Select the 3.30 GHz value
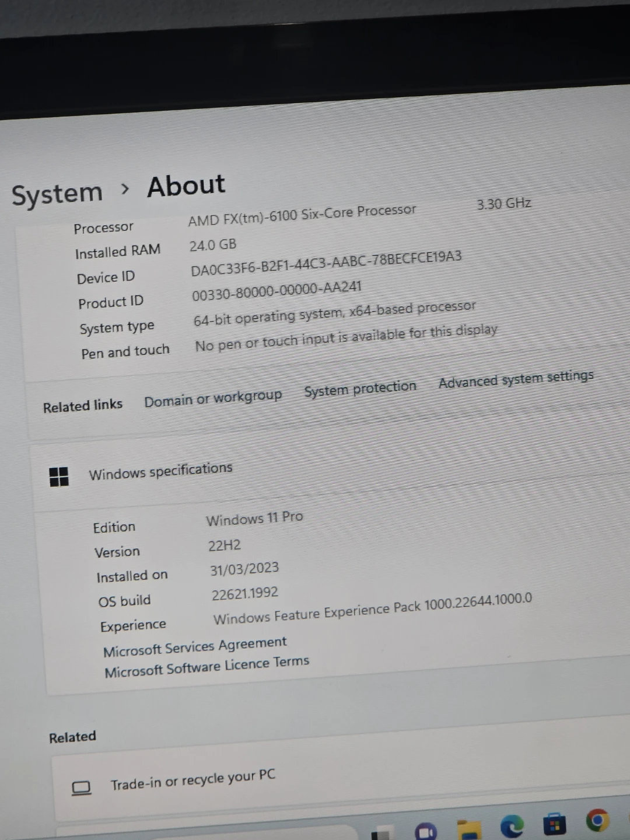This screenshot has height=840, width=630. click(x=504, y=204)
